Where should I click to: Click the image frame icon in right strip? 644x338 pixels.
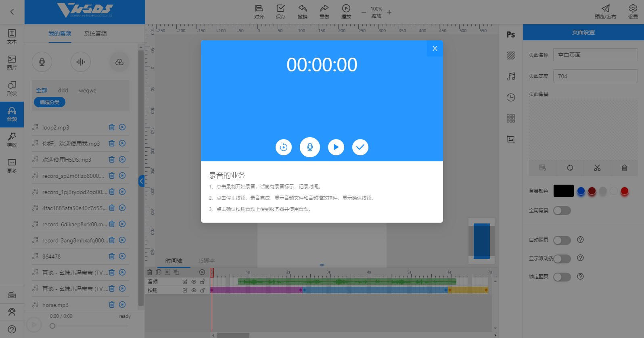[511, 139]
